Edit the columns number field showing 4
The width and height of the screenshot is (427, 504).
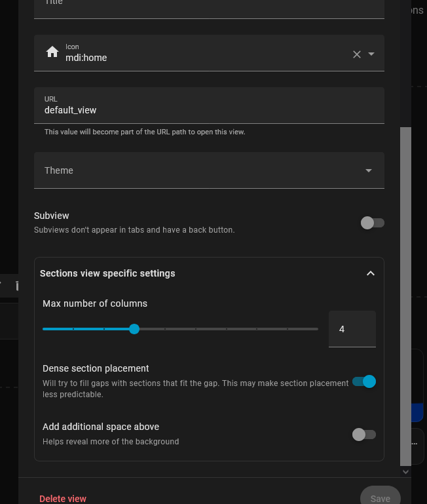click(x=352, y=329)
